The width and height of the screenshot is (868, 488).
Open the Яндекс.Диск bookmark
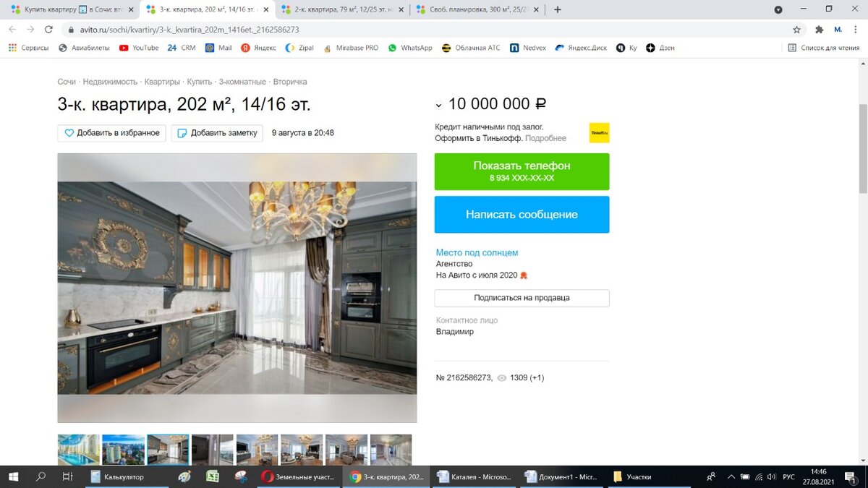click(x=581, y=48)
